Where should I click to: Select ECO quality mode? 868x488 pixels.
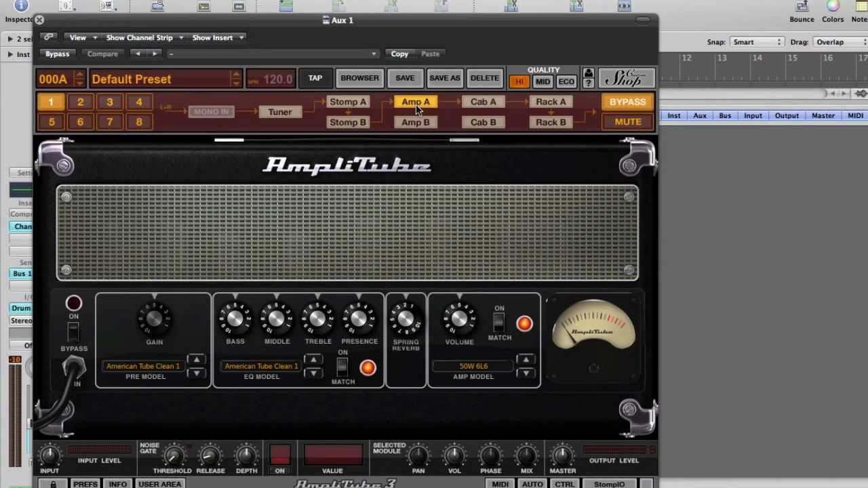tap(566, 81)
